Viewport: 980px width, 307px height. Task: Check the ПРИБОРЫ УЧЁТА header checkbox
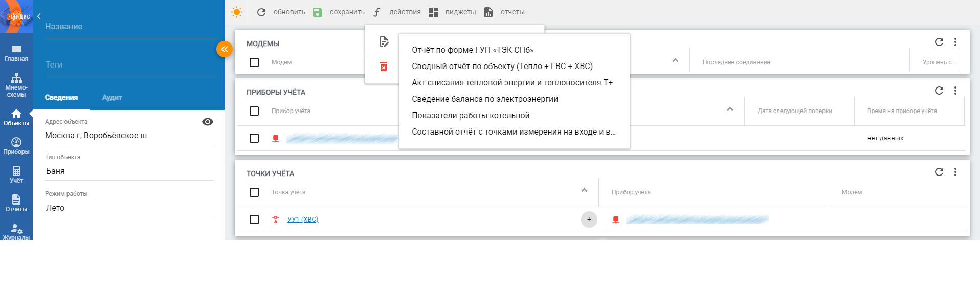pos(254,111)
